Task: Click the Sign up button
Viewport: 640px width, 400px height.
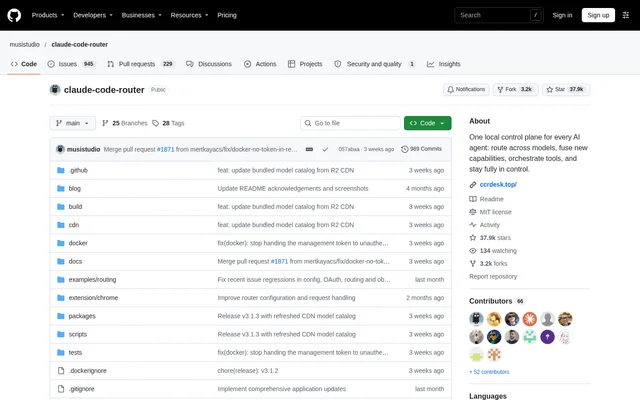Action: pos(598,15)
